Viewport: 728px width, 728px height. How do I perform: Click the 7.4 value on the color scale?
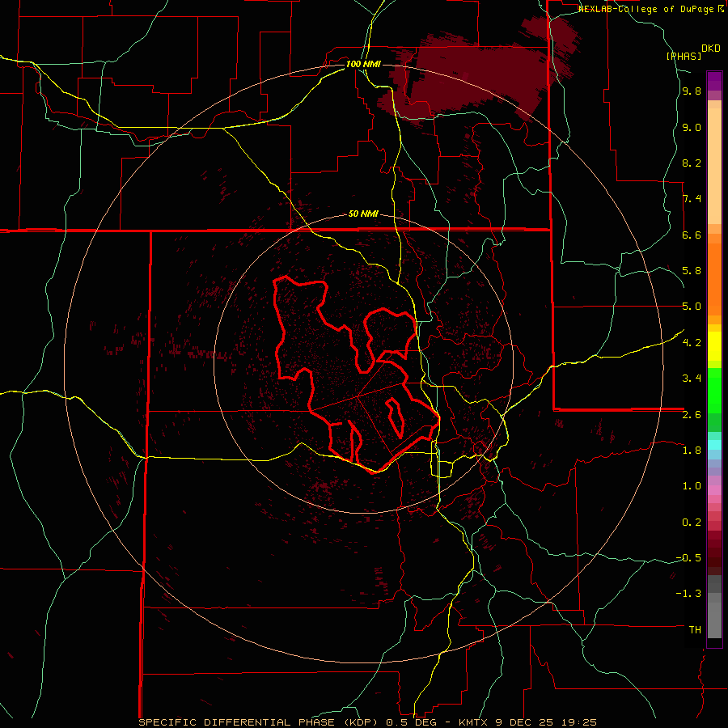pyautogui.click(x=692, y=199)
